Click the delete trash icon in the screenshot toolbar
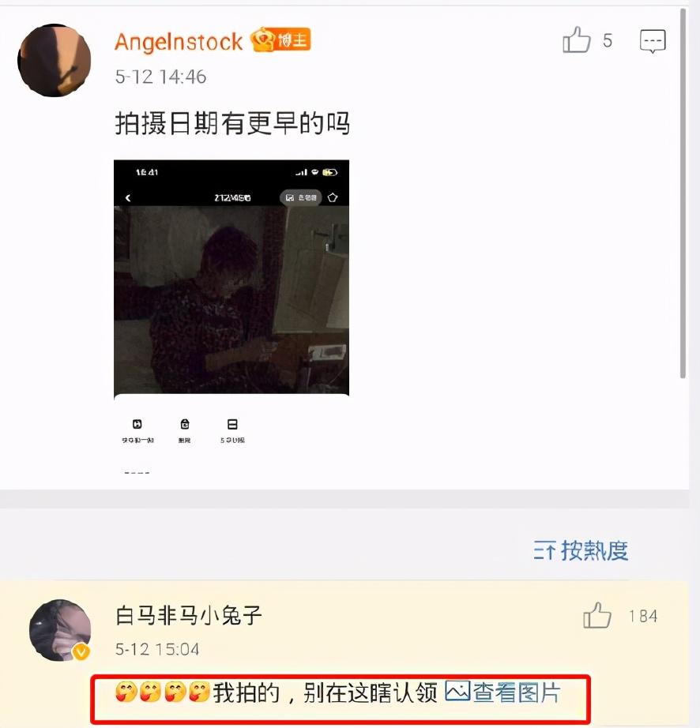This screenshot has width=700, height=728. 185,424
